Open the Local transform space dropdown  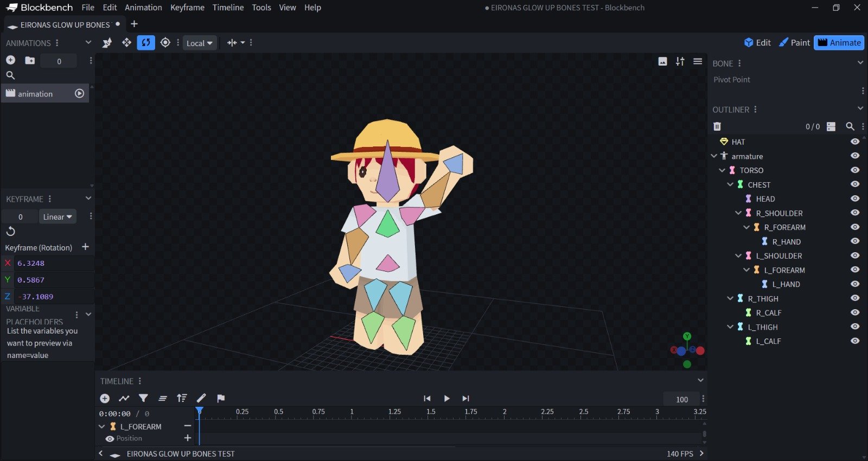199,43
